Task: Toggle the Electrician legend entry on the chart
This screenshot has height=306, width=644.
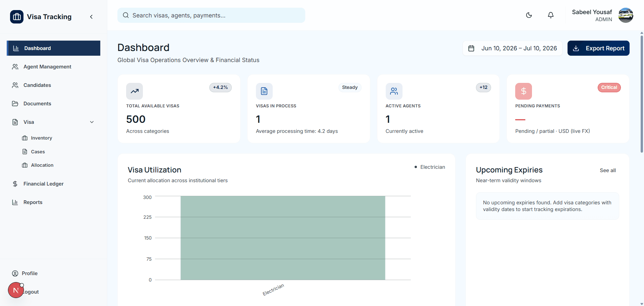Action: point(430,167)
